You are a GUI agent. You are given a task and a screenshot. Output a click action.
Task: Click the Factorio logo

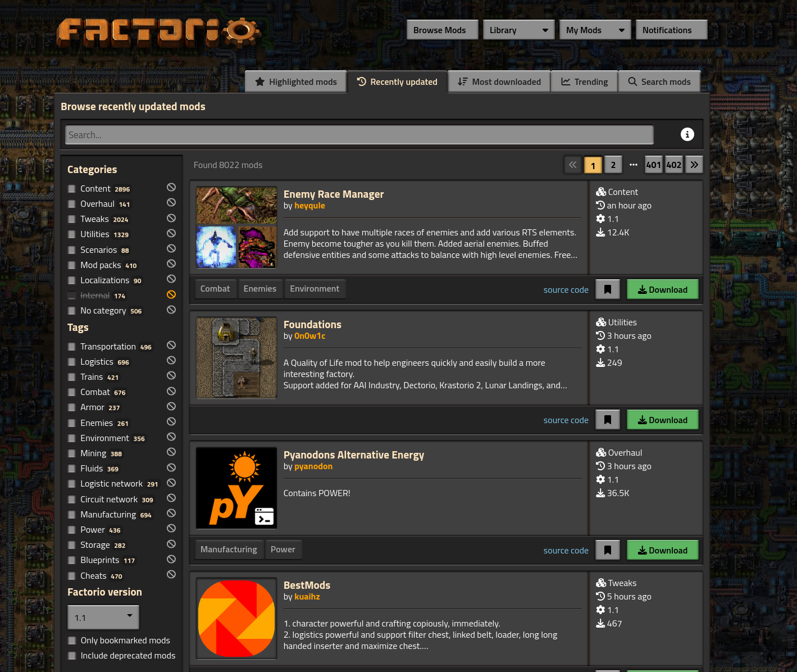[158, 33]
